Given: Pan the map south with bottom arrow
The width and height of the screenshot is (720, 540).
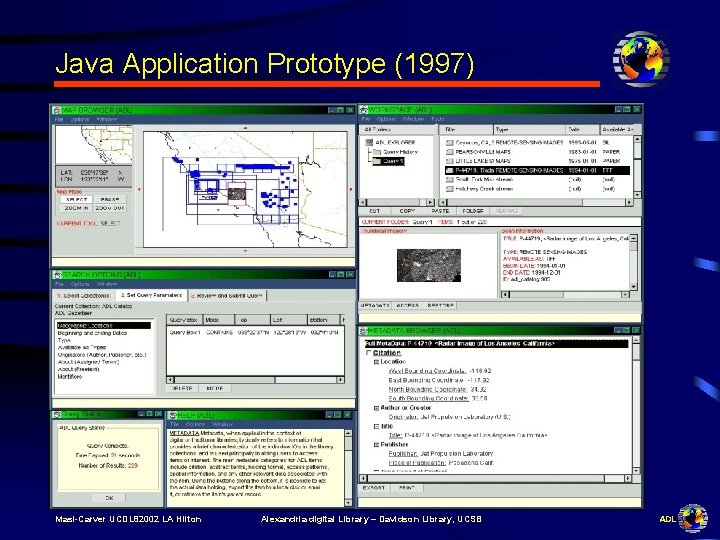Looking at the screenshot, I should point(245,251).
